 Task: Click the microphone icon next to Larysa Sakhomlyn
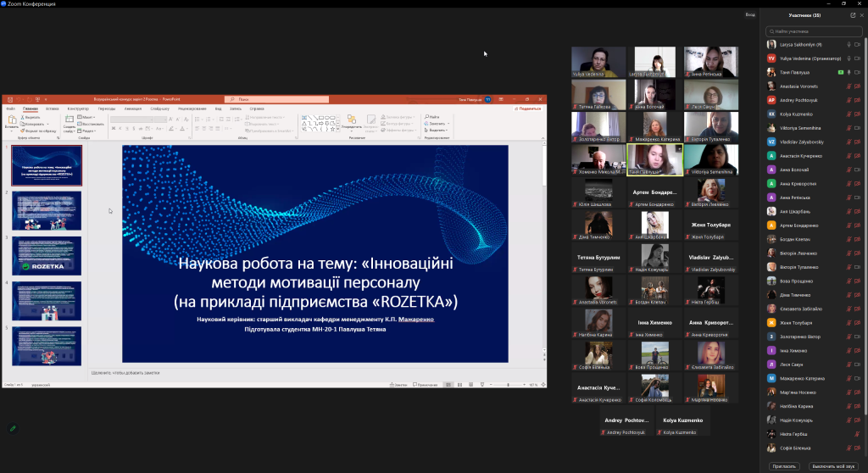(849, 44)
